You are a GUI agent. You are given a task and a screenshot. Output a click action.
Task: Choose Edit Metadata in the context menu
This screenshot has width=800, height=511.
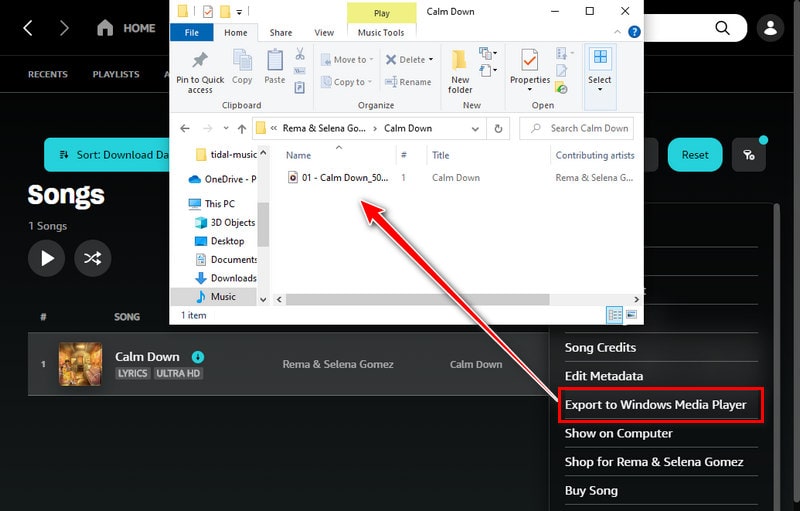(x=604, y=376)
